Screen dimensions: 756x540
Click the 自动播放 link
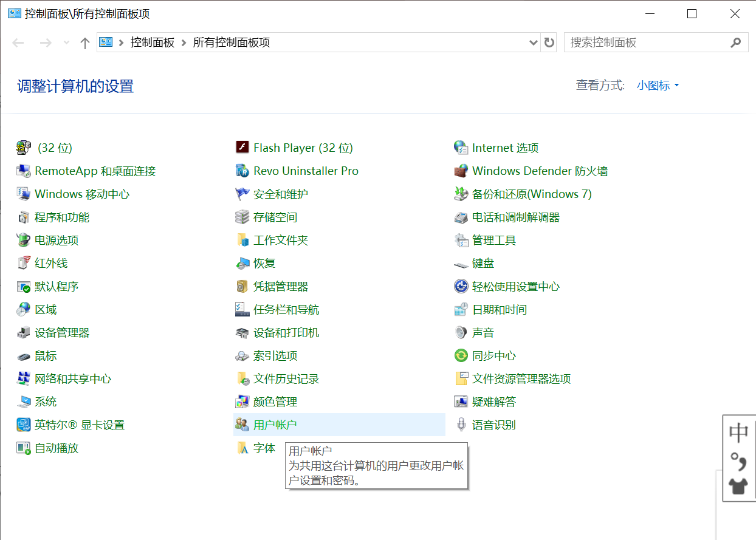point(57,448)
